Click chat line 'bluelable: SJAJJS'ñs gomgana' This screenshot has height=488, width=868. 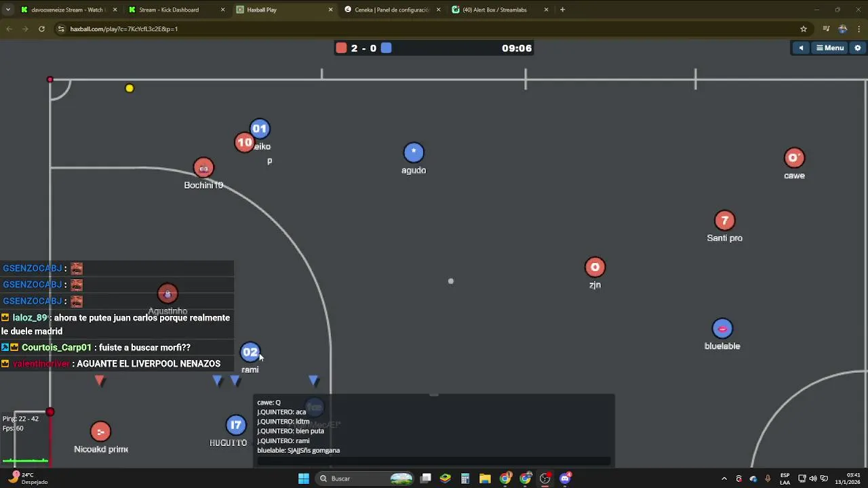[x=298, y=450]
